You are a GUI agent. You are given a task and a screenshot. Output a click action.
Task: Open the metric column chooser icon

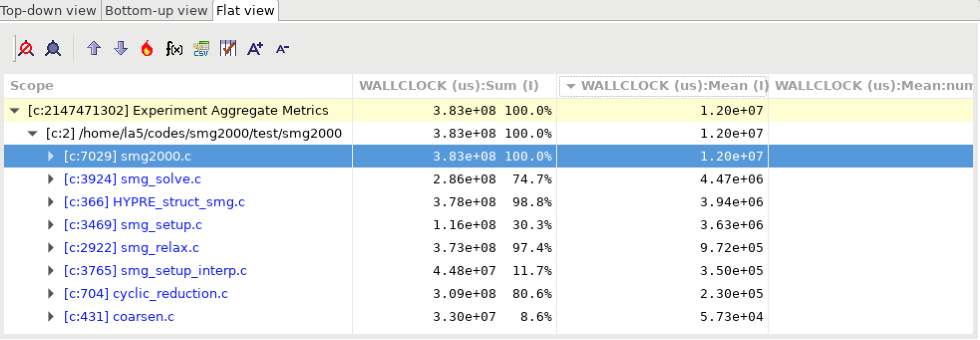pyautogui.click(x=228, y=48)
